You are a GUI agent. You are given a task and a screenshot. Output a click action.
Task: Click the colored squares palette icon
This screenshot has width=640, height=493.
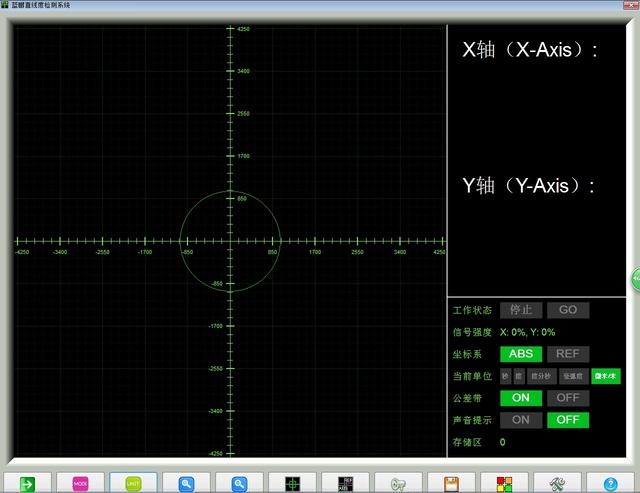(505, 483)
